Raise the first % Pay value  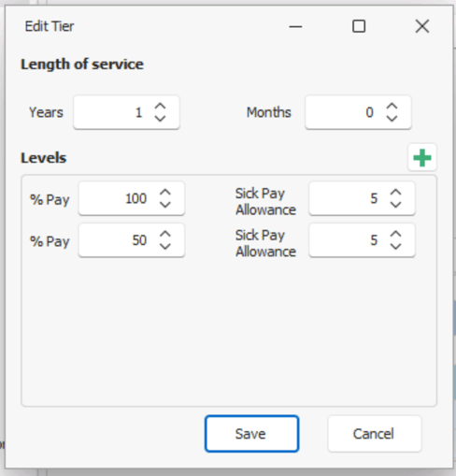click(165, 193)
